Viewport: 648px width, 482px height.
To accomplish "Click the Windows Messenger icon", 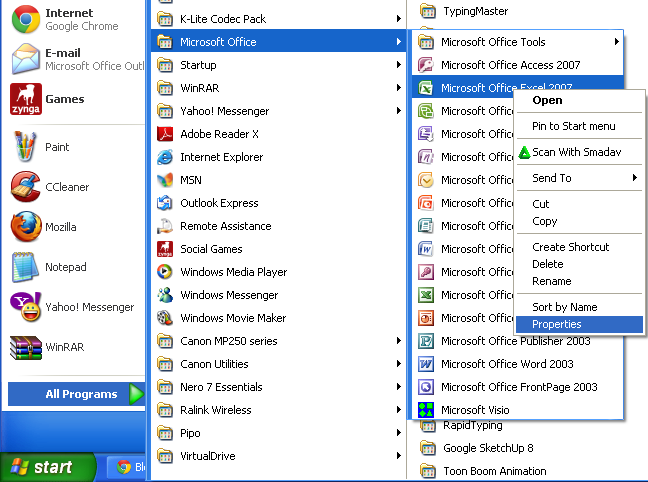I will pyautogui.click(x=165, y=295).
